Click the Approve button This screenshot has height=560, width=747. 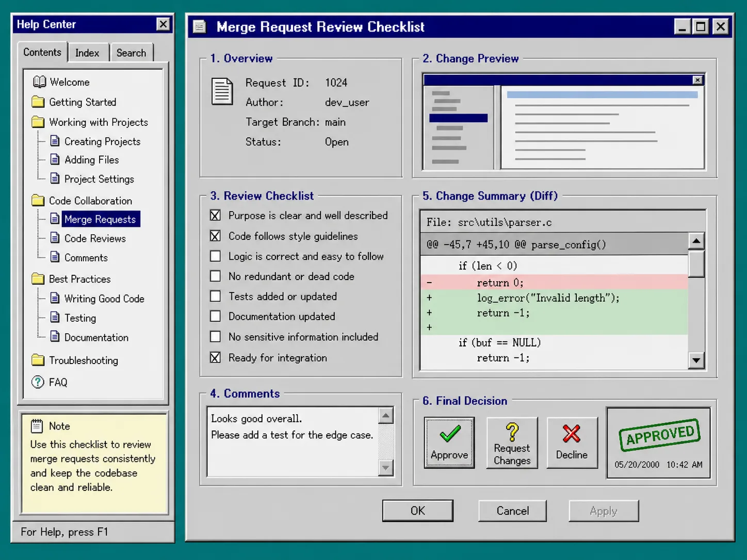pyautogui.click(x=449, y=442)
